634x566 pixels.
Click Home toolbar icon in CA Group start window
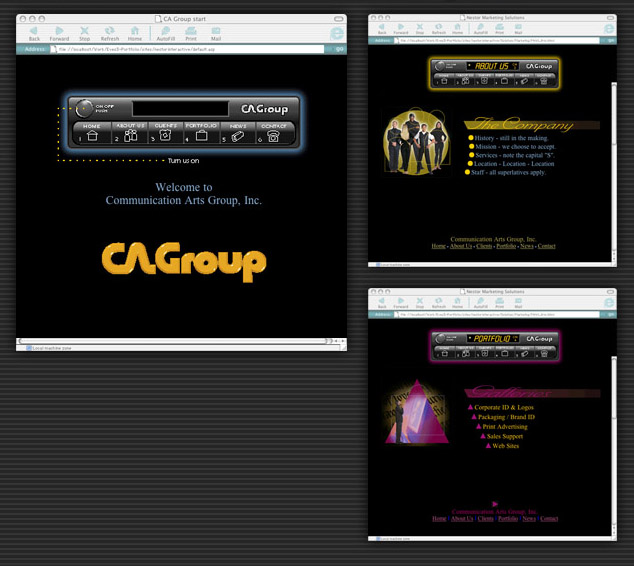[x=135, y=34]
